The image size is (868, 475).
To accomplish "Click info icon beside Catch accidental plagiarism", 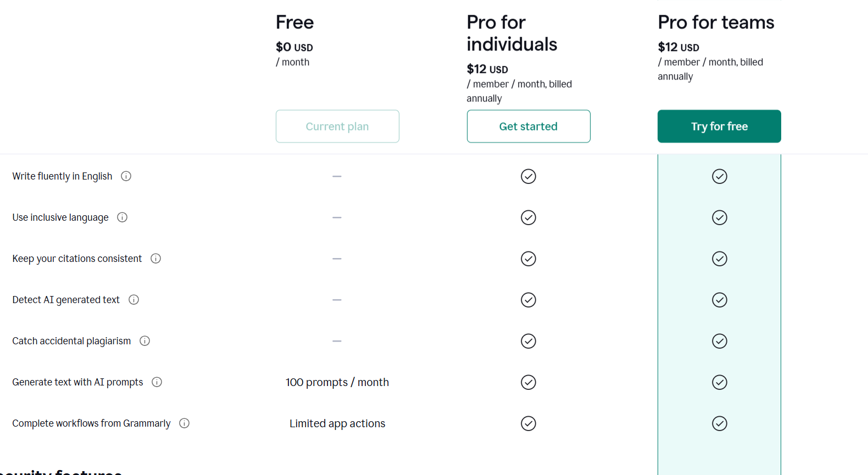I will pos(145,341).
